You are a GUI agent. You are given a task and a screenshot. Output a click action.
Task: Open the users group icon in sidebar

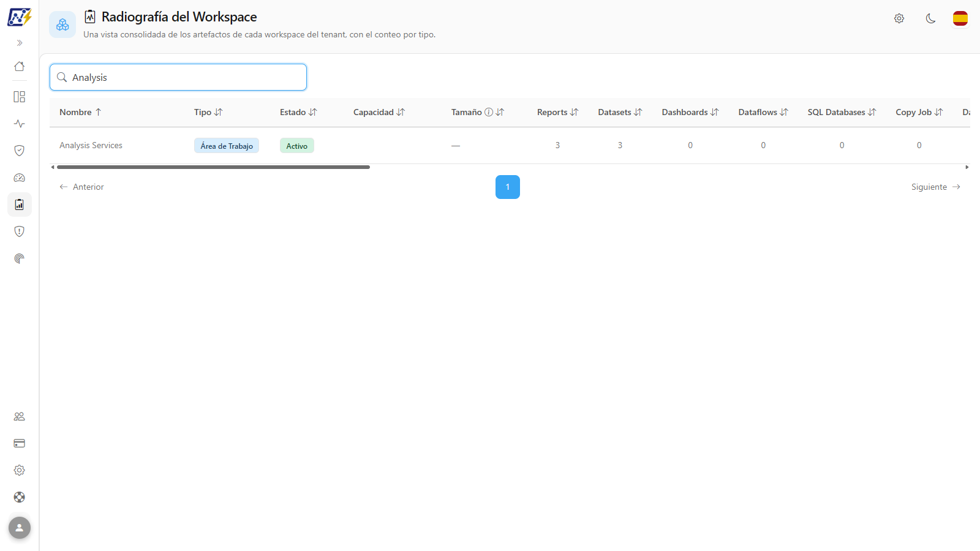(20, 416)
